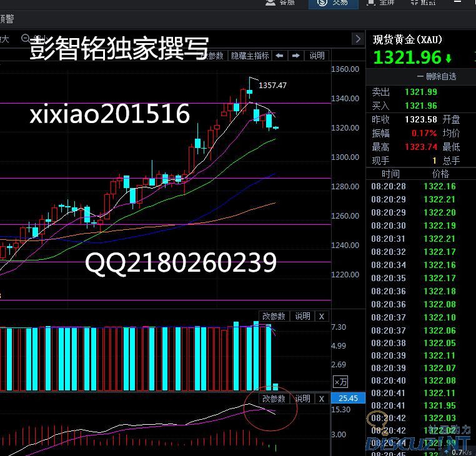Click the right arrow next to 隐藏主指标
Screen dimensions: 476x456
(x=295, y=56)
